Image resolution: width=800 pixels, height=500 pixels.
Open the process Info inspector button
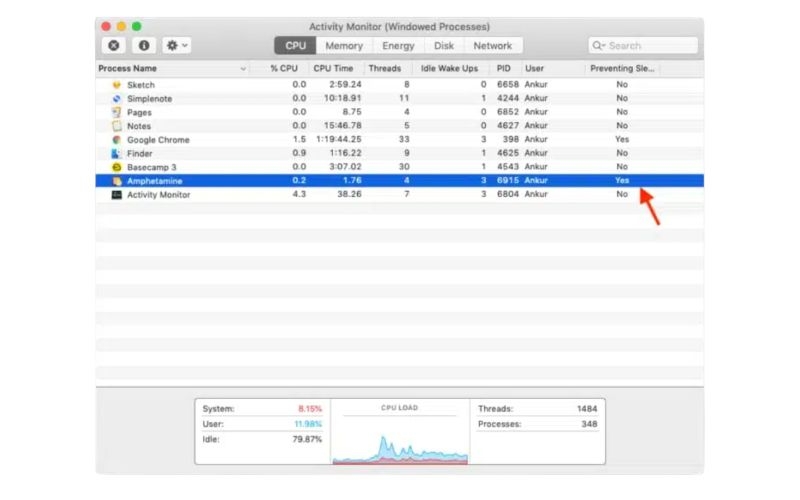[144, 45]
